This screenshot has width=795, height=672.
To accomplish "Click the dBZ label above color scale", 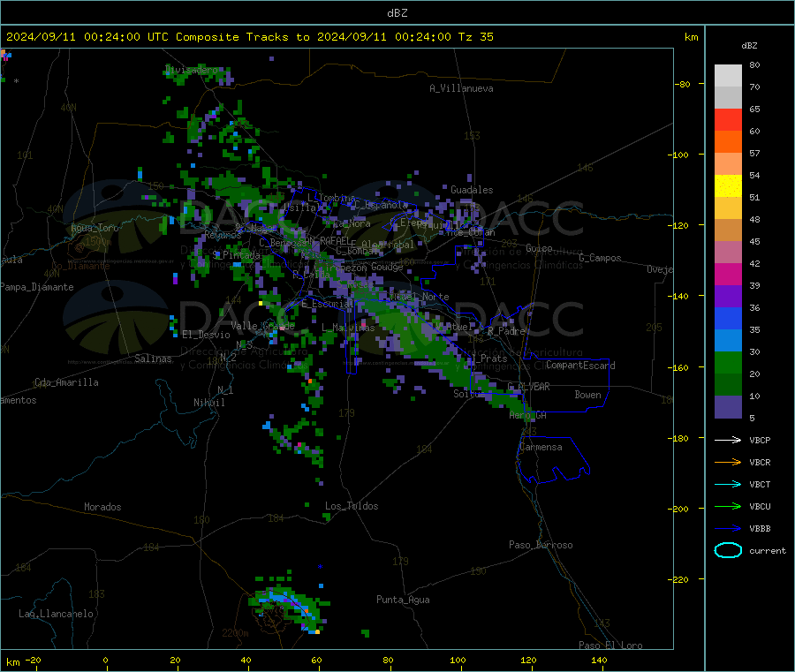I will click(x=749, y=46).
